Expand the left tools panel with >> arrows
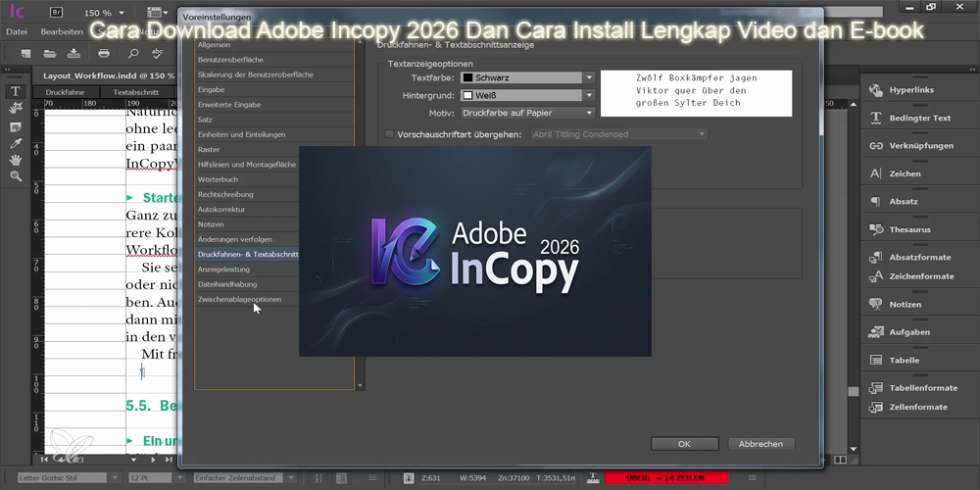This screenshot has width=980, height=490. click(8, 70)
